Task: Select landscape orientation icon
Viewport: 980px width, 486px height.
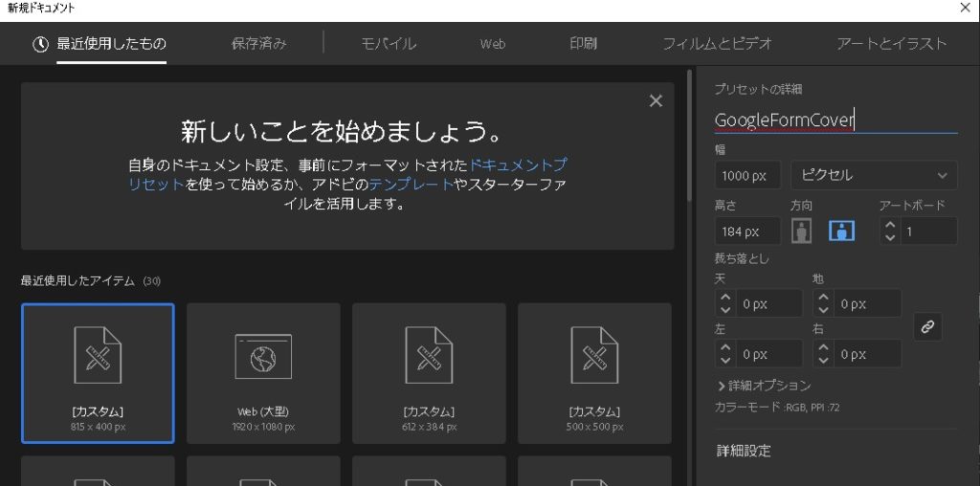Action: tap(841, 232)
